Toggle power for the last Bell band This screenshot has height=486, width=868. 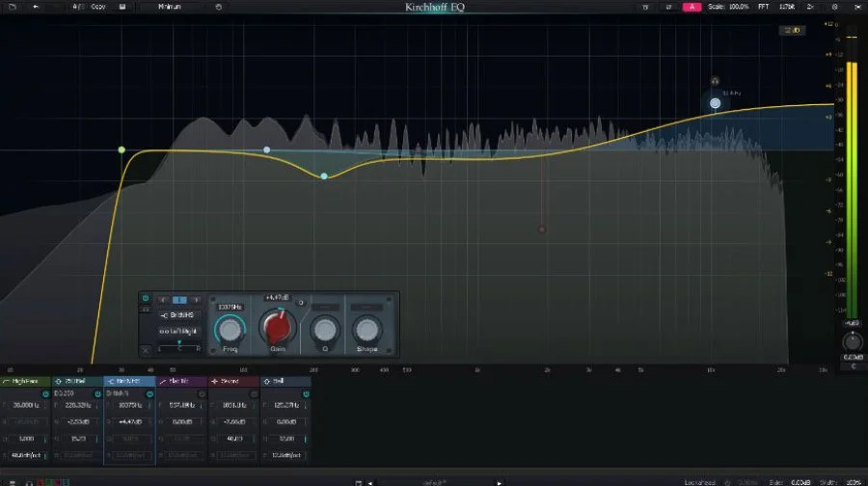306,394
